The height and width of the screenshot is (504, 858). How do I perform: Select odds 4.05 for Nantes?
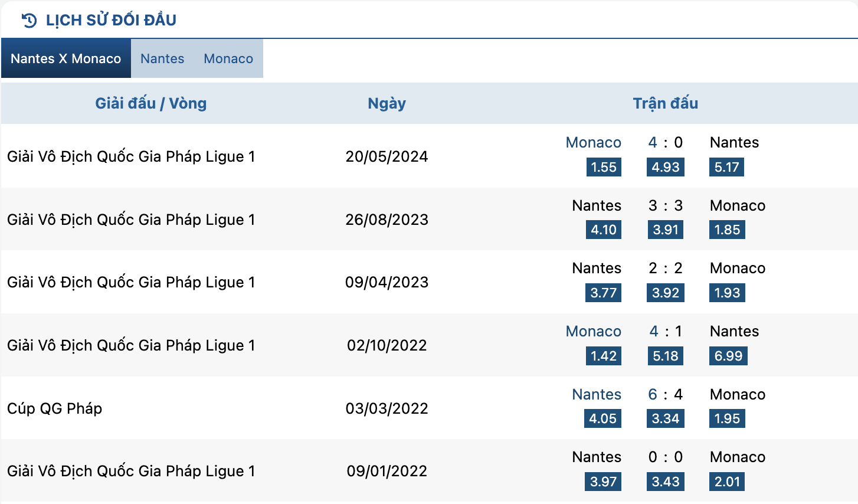[x=602, y=418]
